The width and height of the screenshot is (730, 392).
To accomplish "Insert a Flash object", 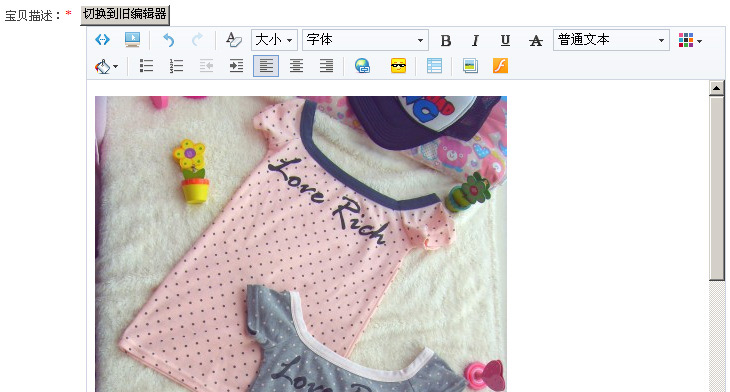I will [x=500, y=66].
